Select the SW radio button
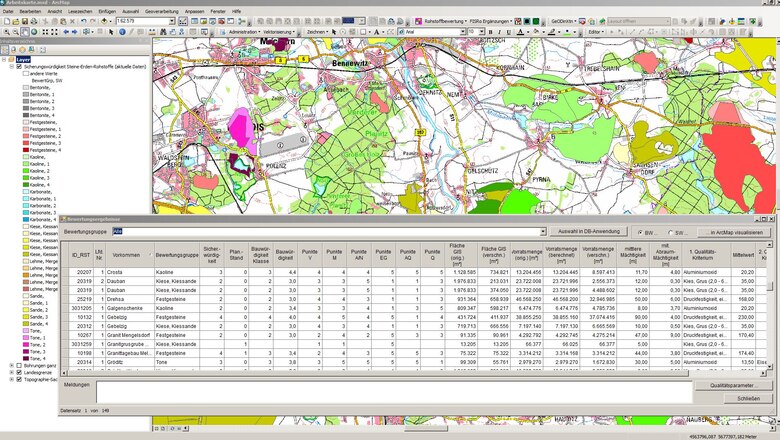 tap(672, 231)
